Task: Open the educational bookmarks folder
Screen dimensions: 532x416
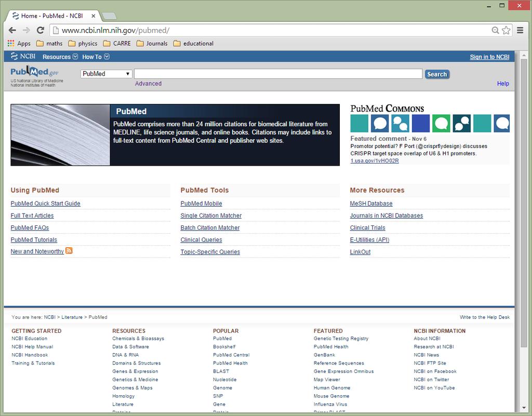Action: click(x=193, y=44)
